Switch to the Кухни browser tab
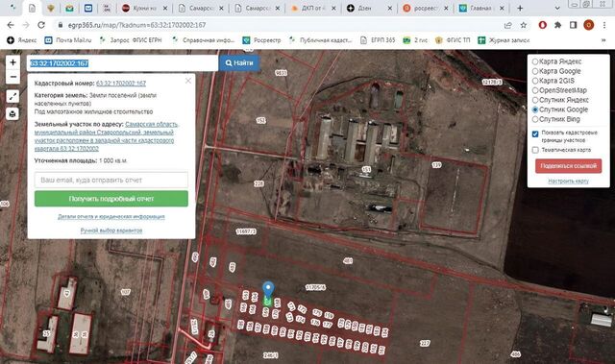 144,9
